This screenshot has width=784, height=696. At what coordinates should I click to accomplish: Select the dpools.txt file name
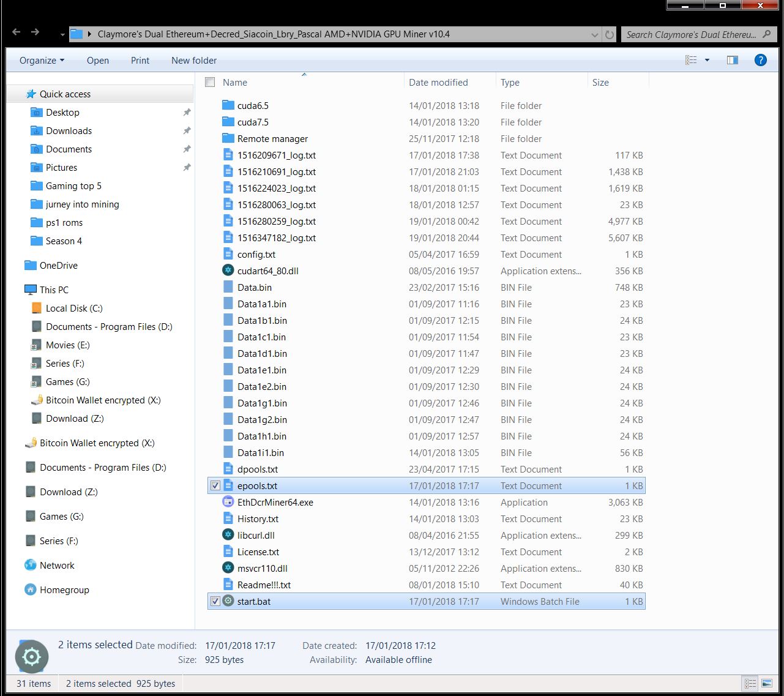tap(258, 469)
